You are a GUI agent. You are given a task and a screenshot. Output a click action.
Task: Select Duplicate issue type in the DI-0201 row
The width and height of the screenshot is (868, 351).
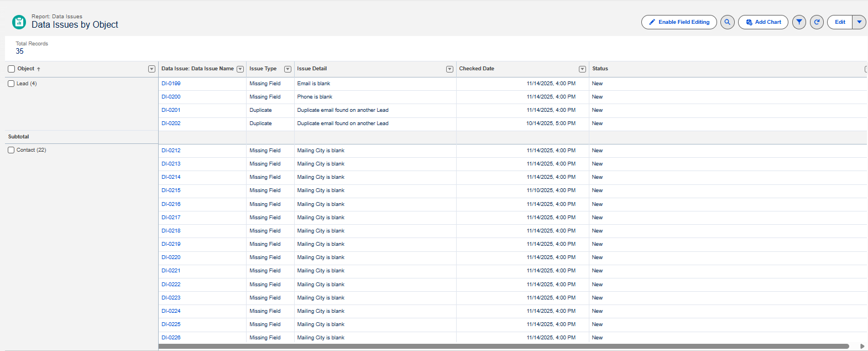(x=260, y=110)
